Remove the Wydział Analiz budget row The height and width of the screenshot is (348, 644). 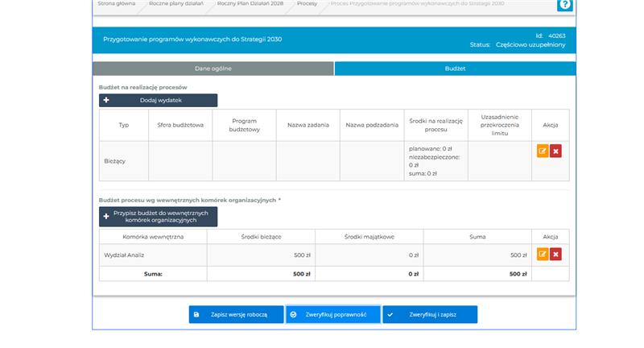555,255
